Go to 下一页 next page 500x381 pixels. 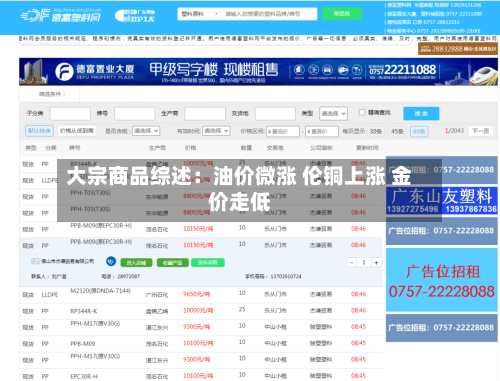481,131
